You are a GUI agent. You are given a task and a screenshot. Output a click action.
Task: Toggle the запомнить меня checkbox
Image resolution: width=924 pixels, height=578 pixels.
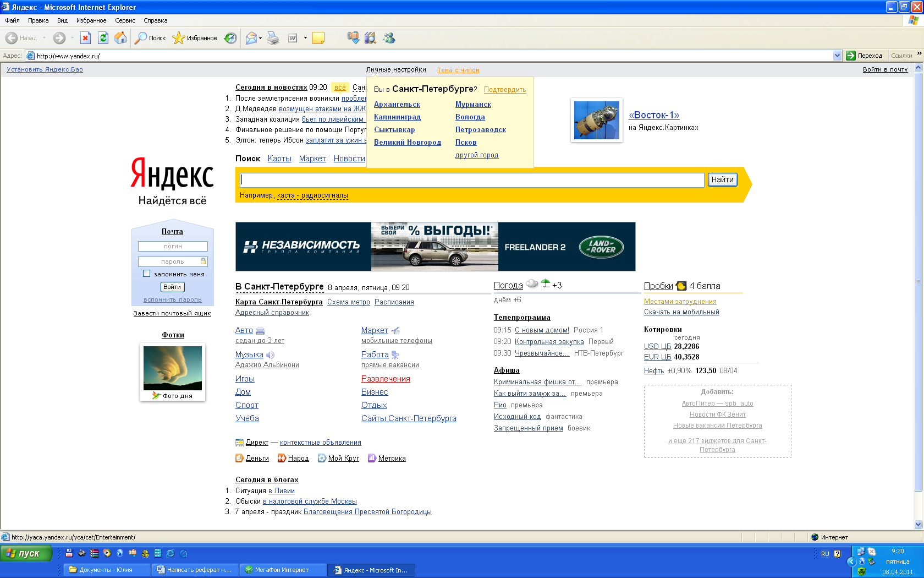coord(146,274)
